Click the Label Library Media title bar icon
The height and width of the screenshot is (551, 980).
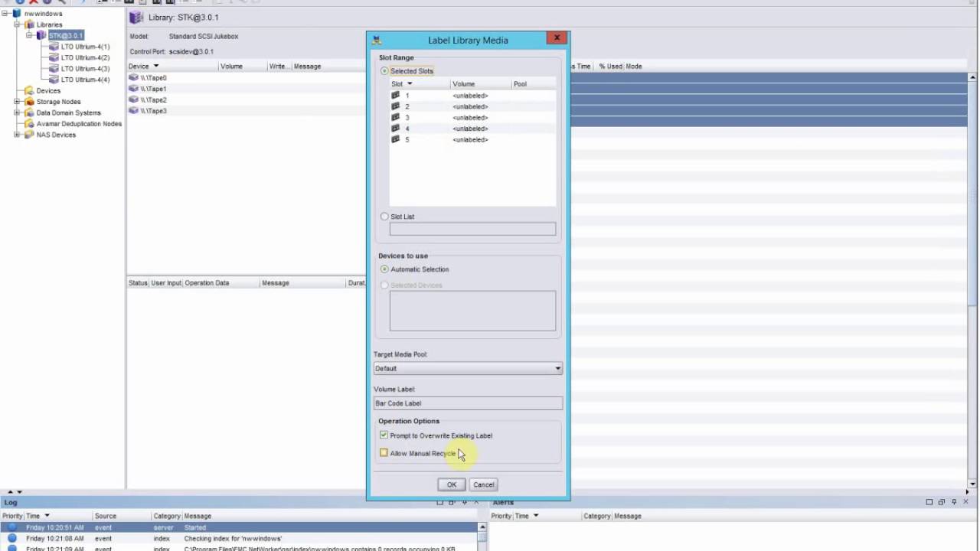tap(377, 40)
